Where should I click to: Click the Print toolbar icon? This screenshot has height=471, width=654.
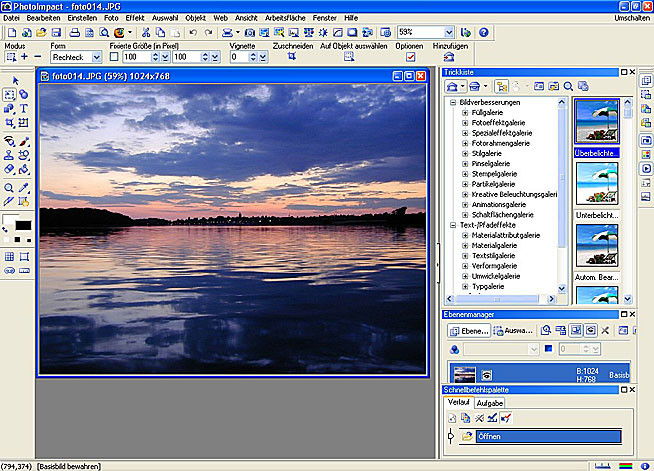[x=75, y=33]
